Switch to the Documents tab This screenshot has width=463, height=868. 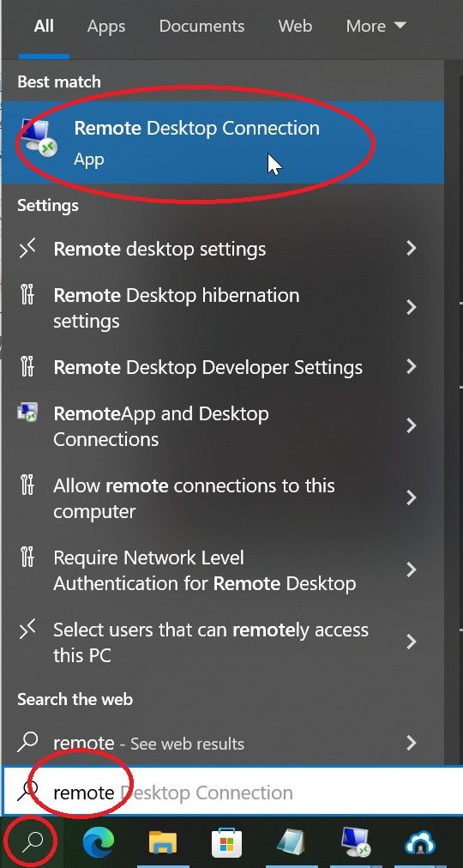[201, 26]
